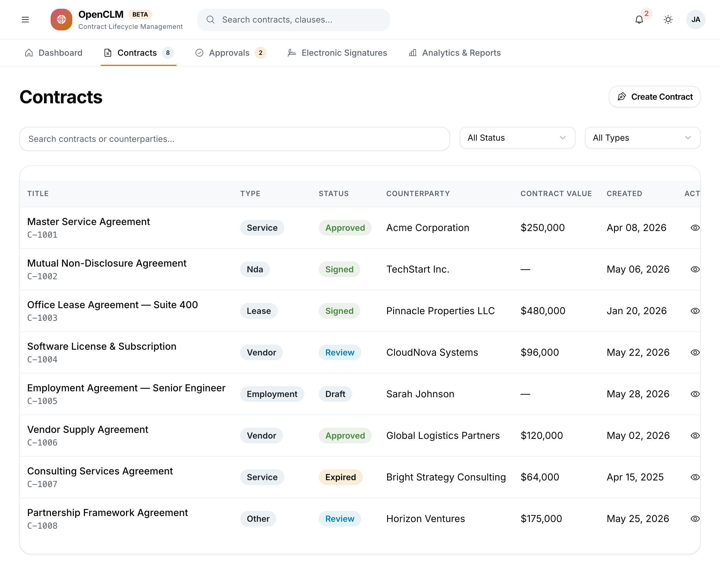
Task: Open the JA user avatar menu
Action: [x=696, y=20]
